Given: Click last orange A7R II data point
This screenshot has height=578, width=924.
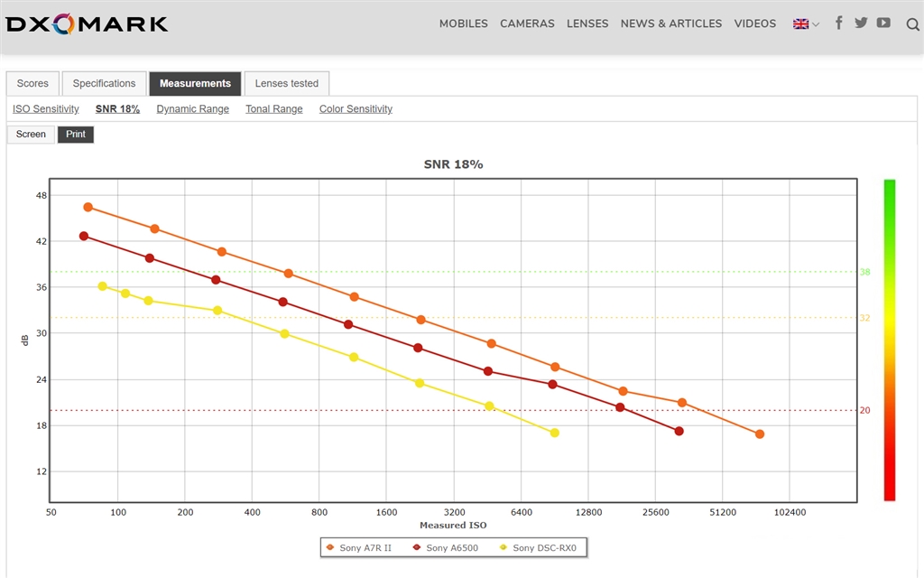Looking at the screenshot, I should tap(760, 434).
